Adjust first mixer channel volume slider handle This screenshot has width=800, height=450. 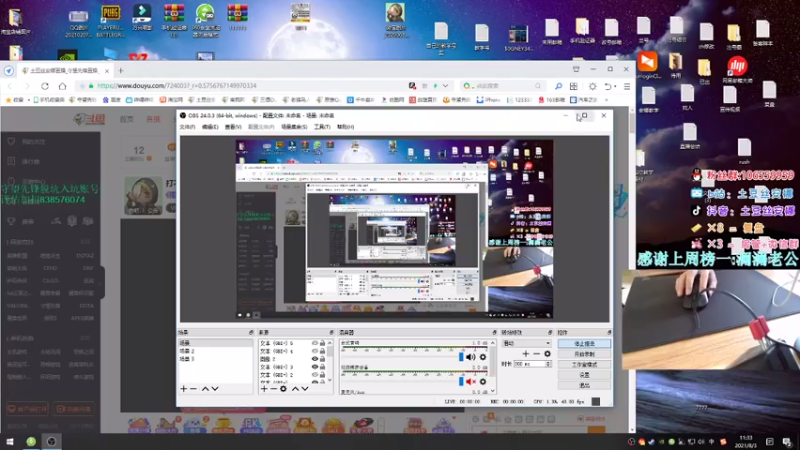(x=461, y=357)
